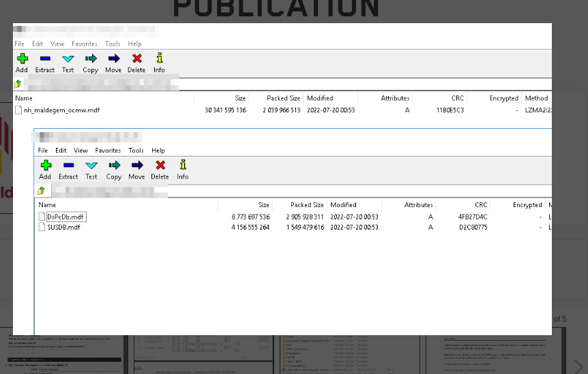
Task: Click Add icon in upper 7-Zip window
Action: pyautogui.click(x=22, y=59)
